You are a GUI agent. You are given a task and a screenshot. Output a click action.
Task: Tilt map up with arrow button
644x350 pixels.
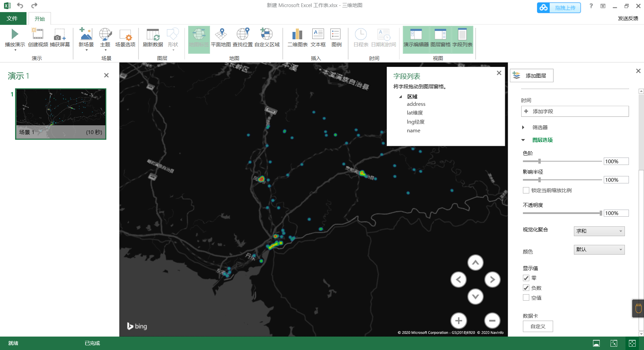[475, 263]
